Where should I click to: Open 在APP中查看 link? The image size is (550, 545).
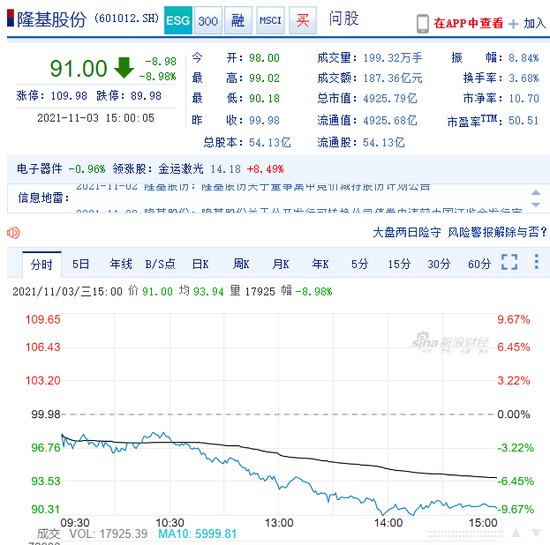468,23
